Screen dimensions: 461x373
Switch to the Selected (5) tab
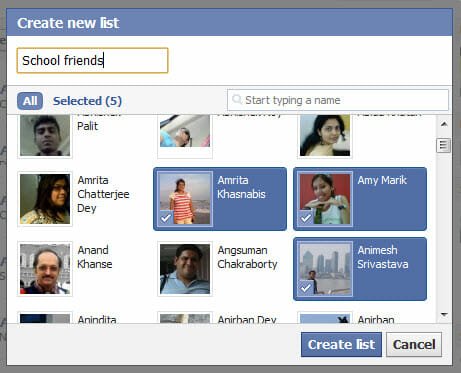click(87, 101)
